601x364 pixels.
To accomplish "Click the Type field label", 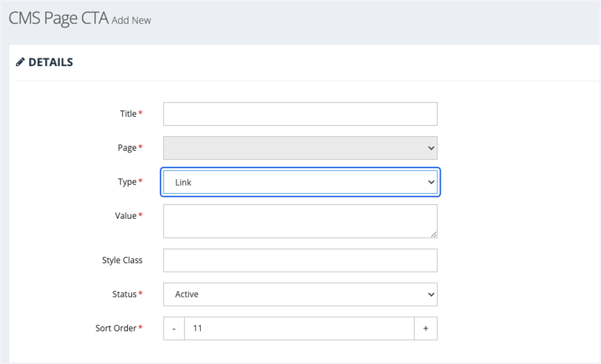I will point(127,182).
